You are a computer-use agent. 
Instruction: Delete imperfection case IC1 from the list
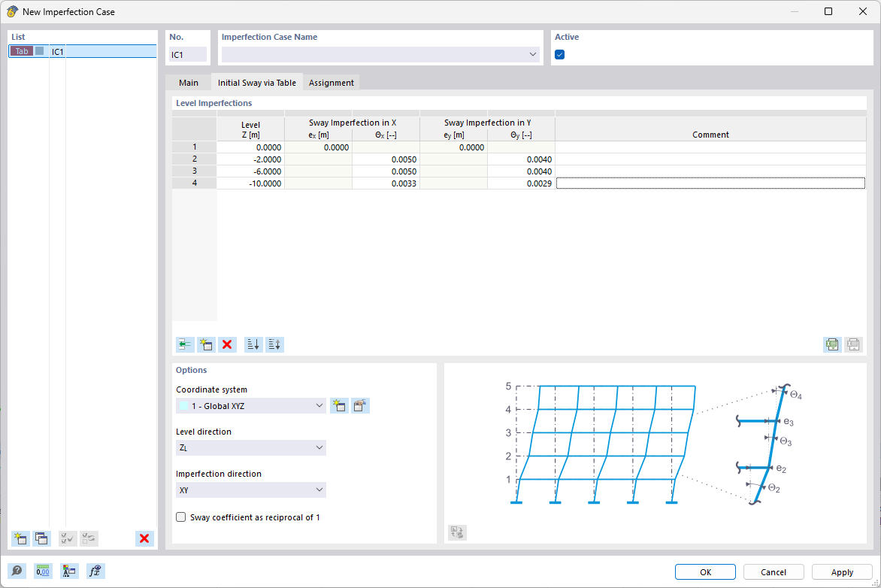(x=144, y=538)
